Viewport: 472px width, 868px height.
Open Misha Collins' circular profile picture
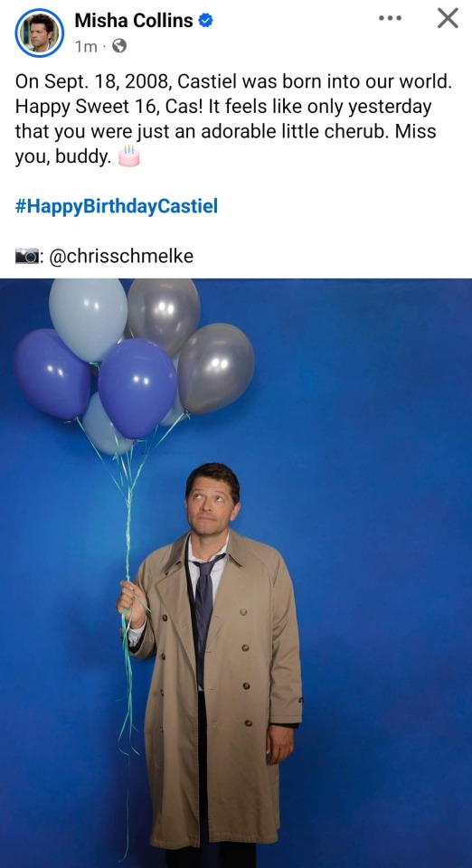[x=39, y=33]
